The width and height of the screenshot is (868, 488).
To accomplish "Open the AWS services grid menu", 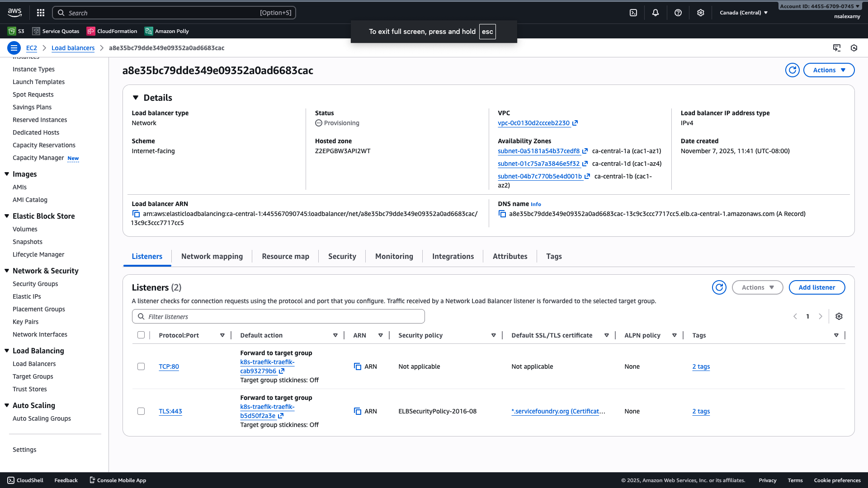I will point(40,13).
